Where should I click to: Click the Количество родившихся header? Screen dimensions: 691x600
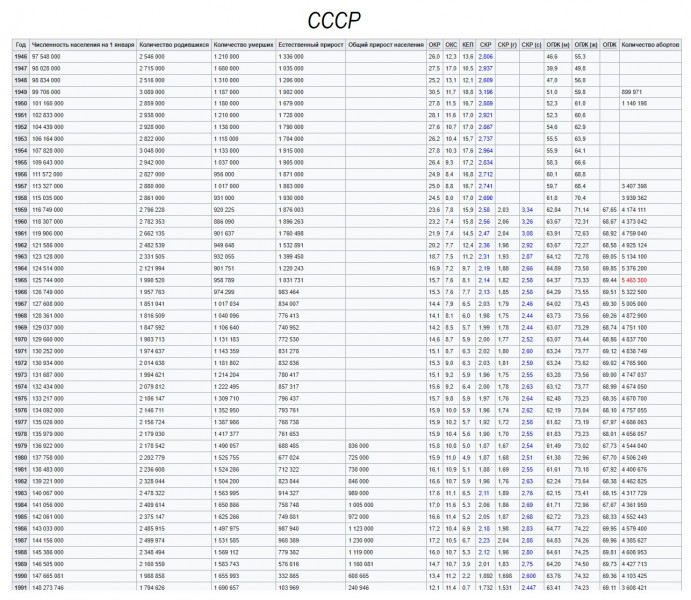[174, 45]
